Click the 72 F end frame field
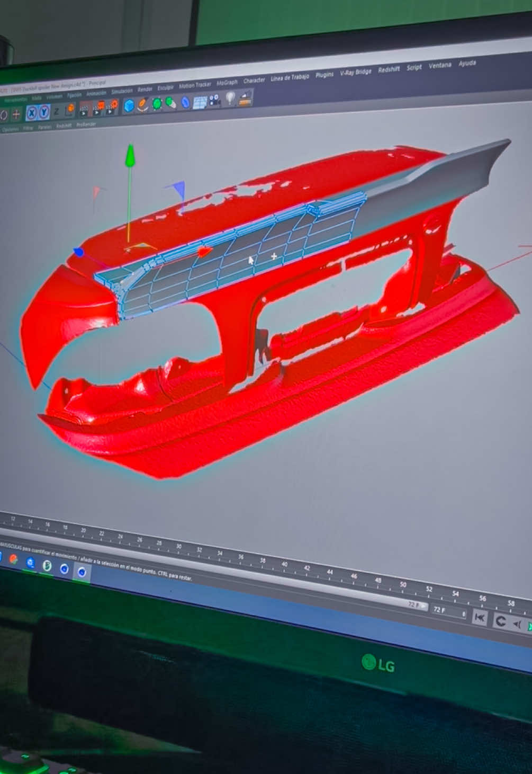Screen dimensions: 532x774 click(x=449, y=611)
